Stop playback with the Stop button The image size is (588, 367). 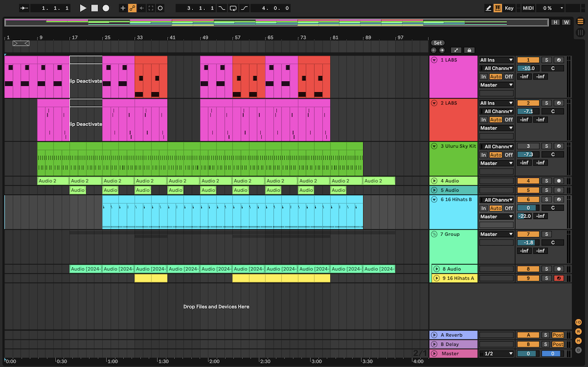[x=95, y=8]
